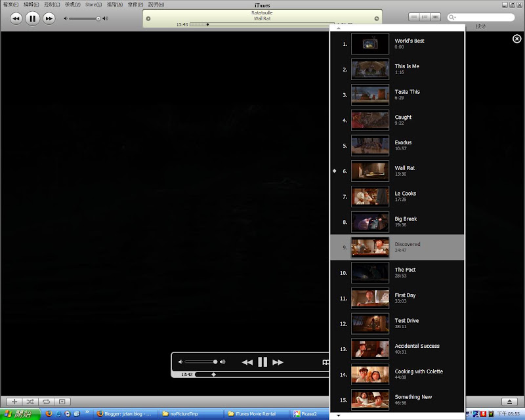Seek in the top display progress bar
Viewport: 525px width, 420px height.
pyautogui.click(x=262, y=24)
